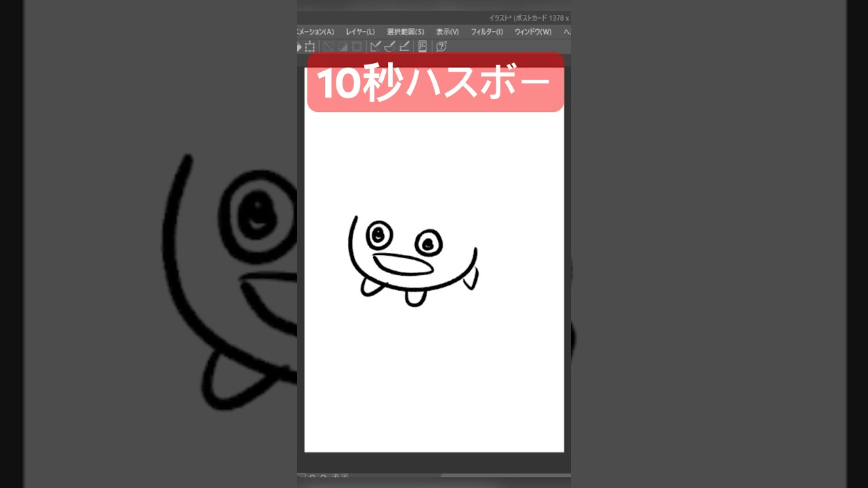Viewport: 868px width, 488px height.
Task: Open the アニメーション(A) menu
Action: (x=315, y=32)
